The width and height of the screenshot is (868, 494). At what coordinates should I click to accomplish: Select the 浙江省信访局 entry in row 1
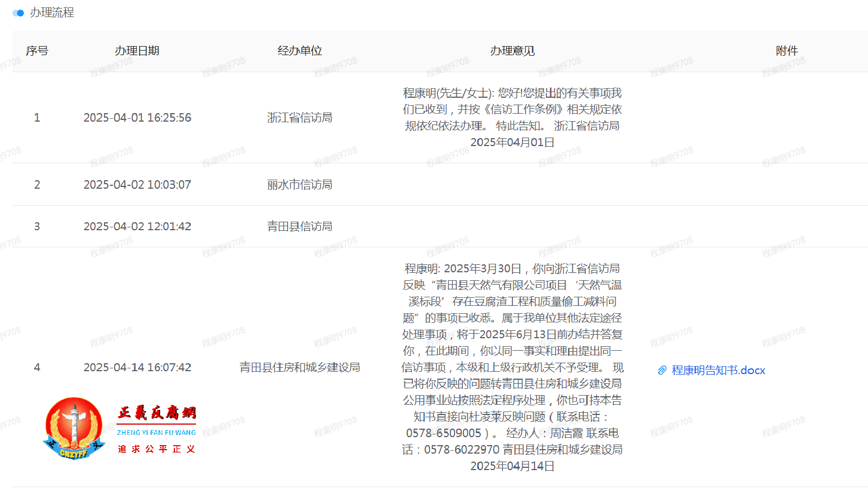pos(299,118)
